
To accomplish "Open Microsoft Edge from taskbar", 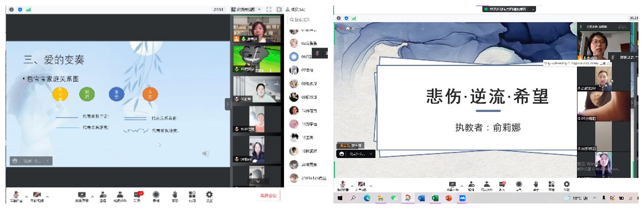I will point(367,198).
